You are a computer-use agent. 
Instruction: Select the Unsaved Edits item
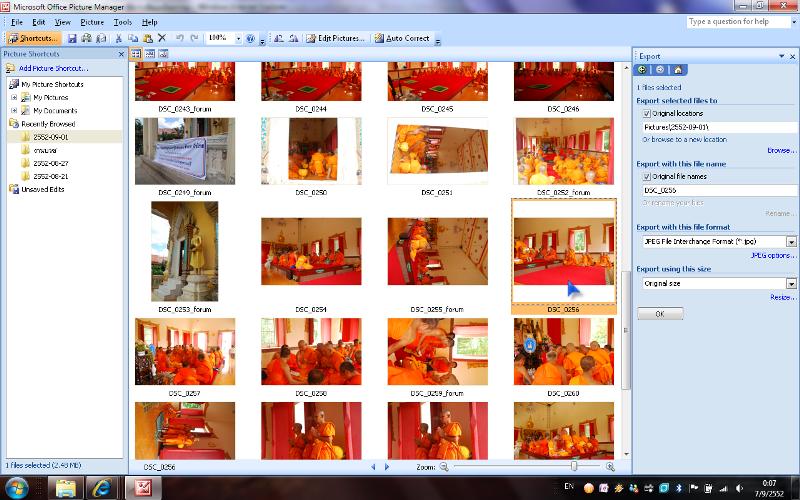coord(42,189)
